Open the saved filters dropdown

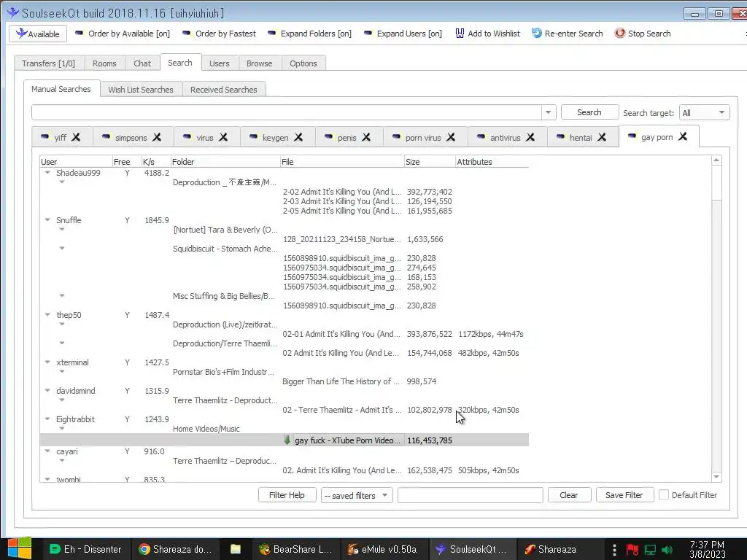click(x=357, y=495)
